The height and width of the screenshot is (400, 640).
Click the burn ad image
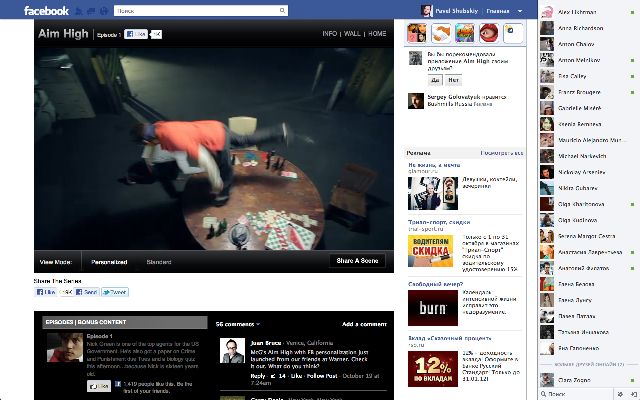[x=433, y=308]
